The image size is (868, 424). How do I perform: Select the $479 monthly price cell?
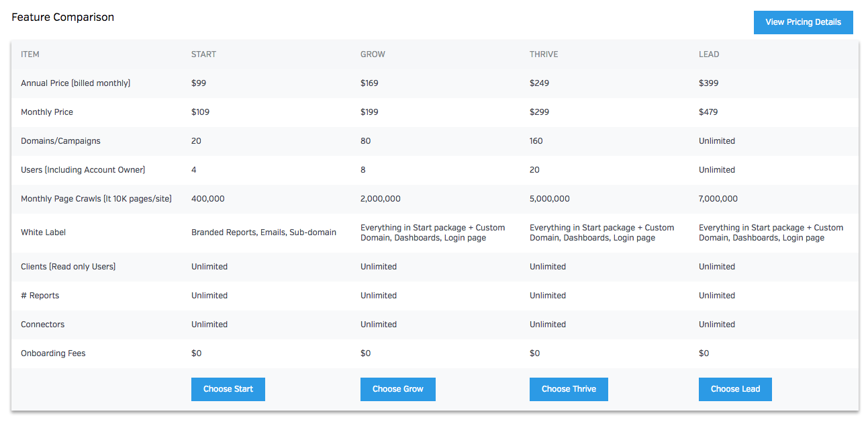coord(708,112)
